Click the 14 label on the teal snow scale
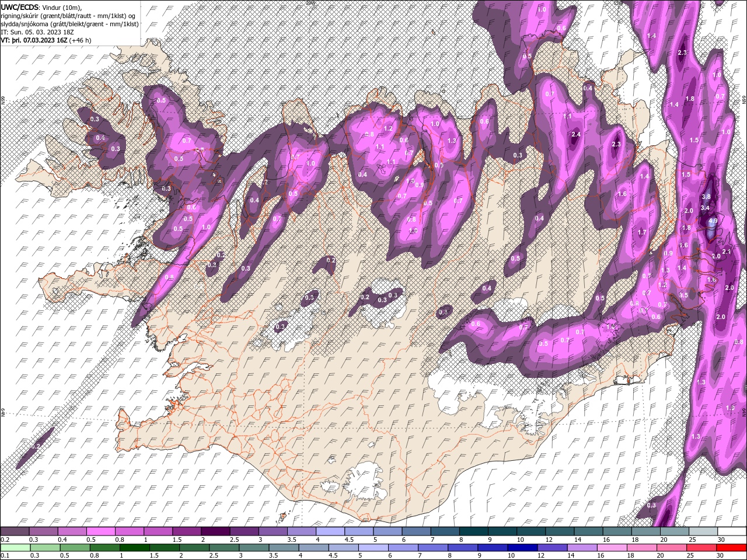Viewport: 747px width, 560px height. (x=578, y=540)
